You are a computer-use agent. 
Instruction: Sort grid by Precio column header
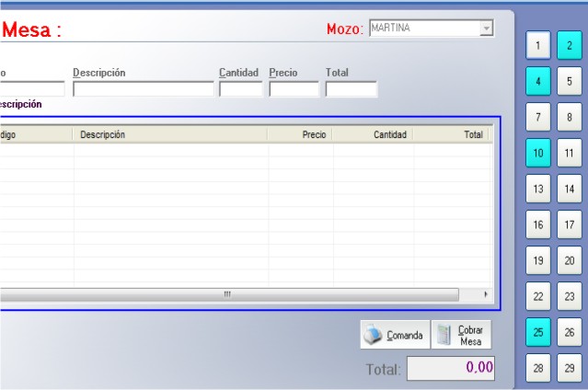[x=300, y=134]
